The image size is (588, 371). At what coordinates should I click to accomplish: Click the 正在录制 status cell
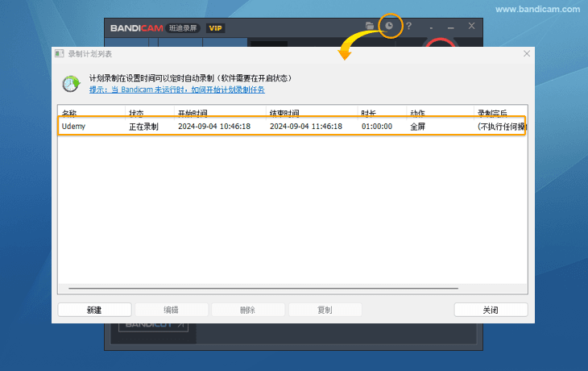click(143, 127)
